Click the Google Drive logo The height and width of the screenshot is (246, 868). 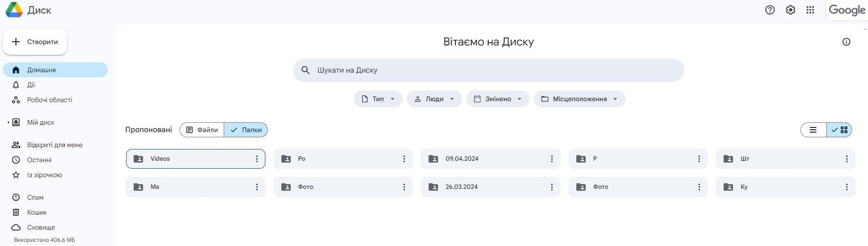click(14, 10)
